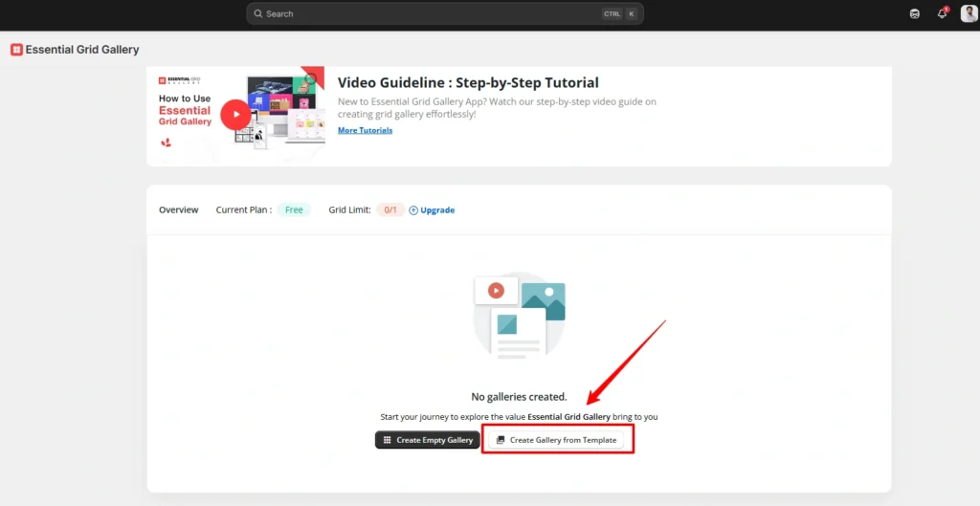Click Create Empty Gallery button
980x506 pixels.
click(x=428, y=440)
